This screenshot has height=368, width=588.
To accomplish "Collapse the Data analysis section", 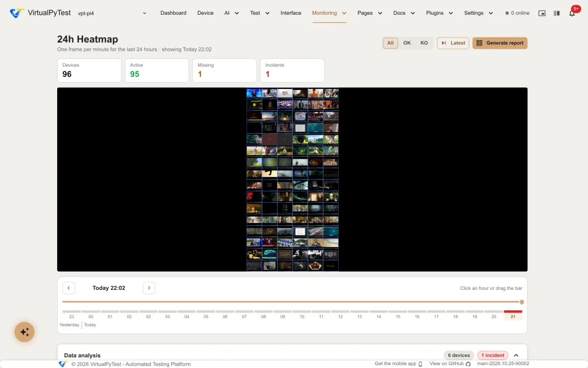I will click(516, 355).
